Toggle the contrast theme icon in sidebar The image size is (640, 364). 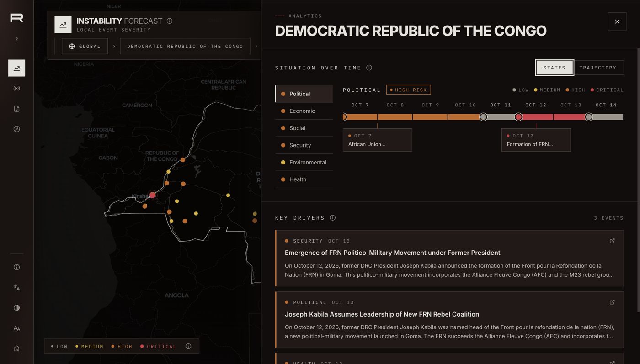click(16, 308)
